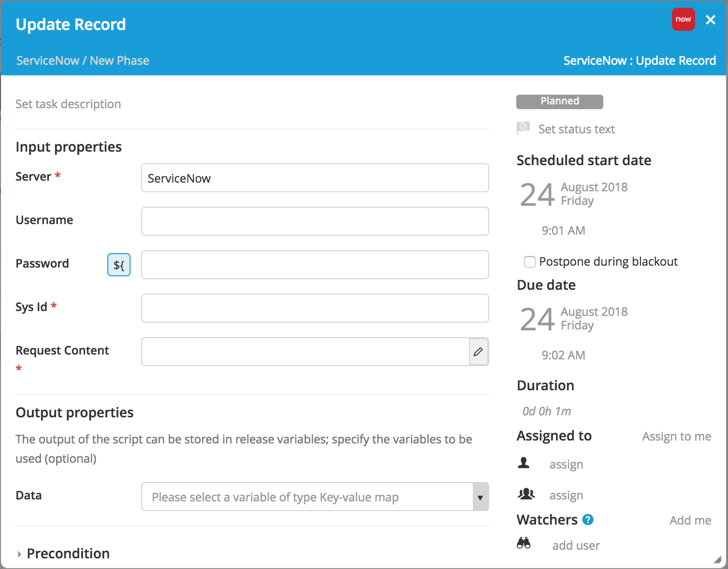This screenshot has height=569, width=728.
Task: Focus the Sys Id input field
Action: pyautogui.click(x=315, y=308)
